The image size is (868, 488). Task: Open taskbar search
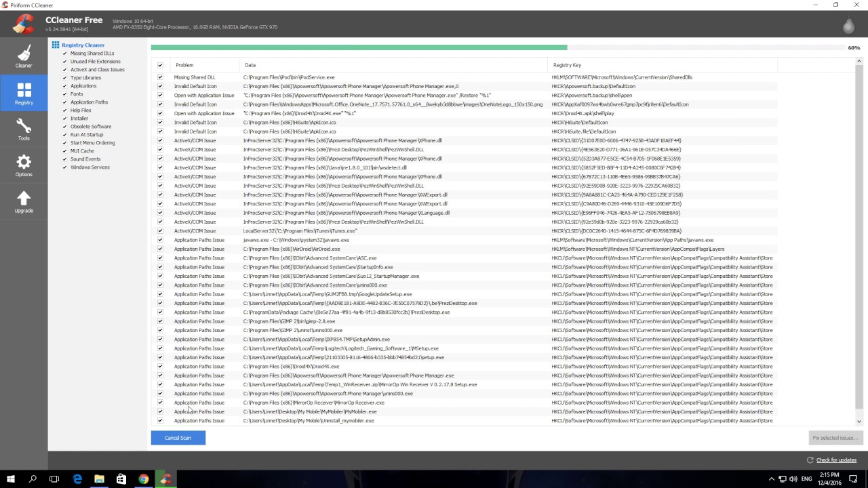click(33, 479)
